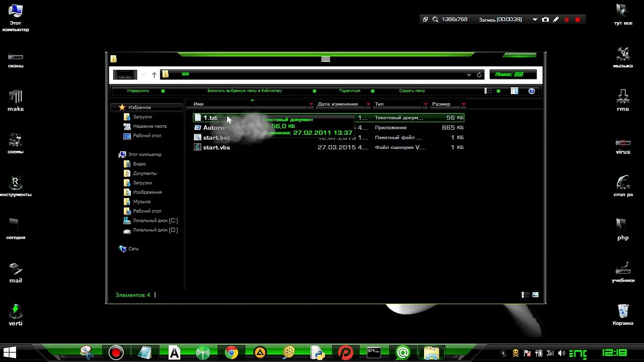Open the File Explorer taskbar icon
The width and height of the screenshot is (644, 362).
coord(431,353)
